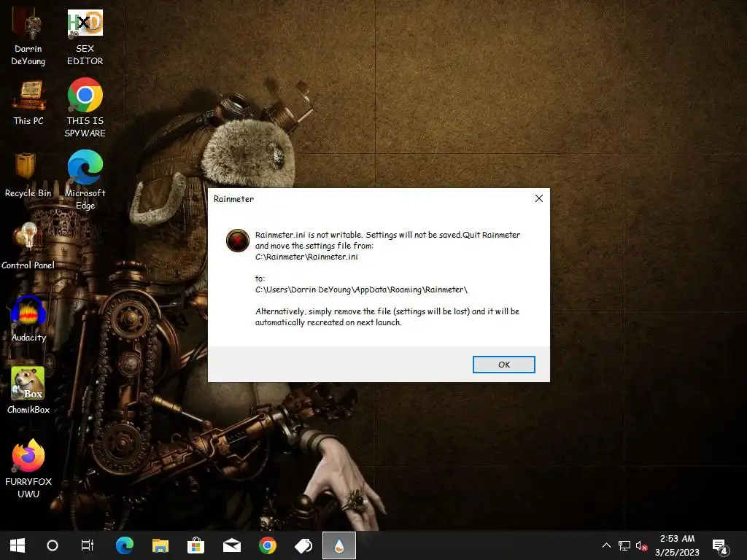Launch Chrome from the taskbar
The width and height of the screenshot is (747, 560).
[267, 545]
